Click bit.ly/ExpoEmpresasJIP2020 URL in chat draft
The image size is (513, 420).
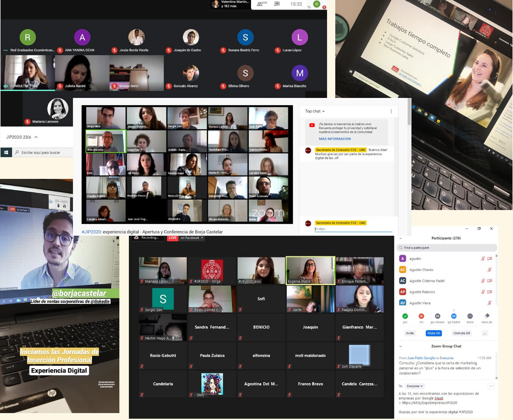(430, 403)
